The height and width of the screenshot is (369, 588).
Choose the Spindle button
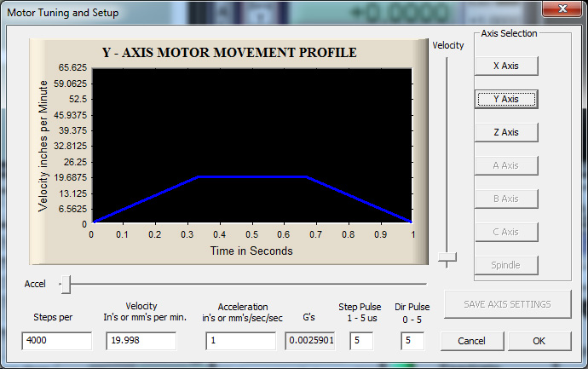pos(505,265)
